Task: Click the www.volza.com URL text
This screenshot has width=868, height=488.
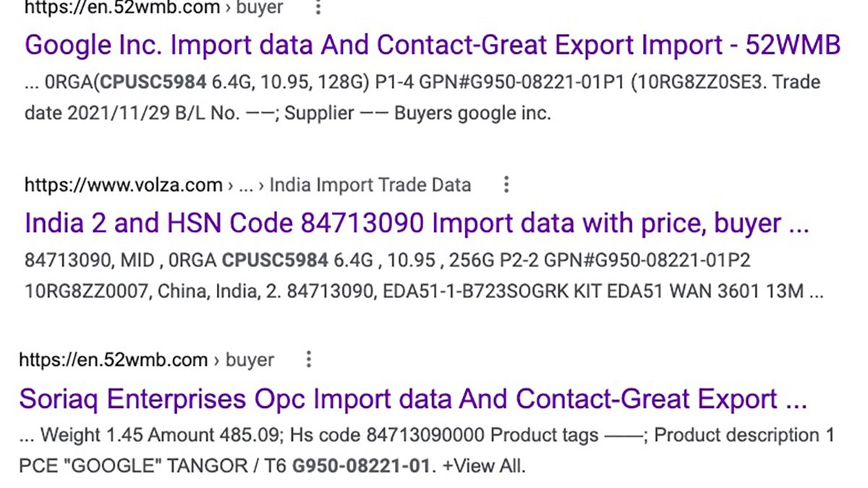Action: [x=123, y=185]
